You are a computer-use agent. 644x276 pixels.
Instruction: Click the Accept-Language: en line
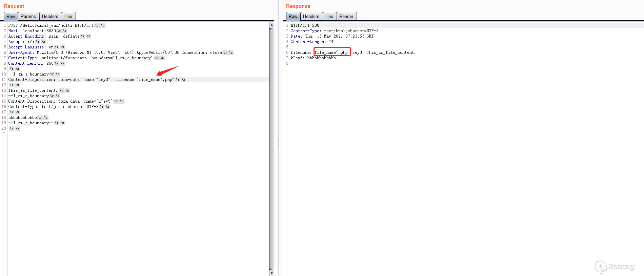point(37,47)
